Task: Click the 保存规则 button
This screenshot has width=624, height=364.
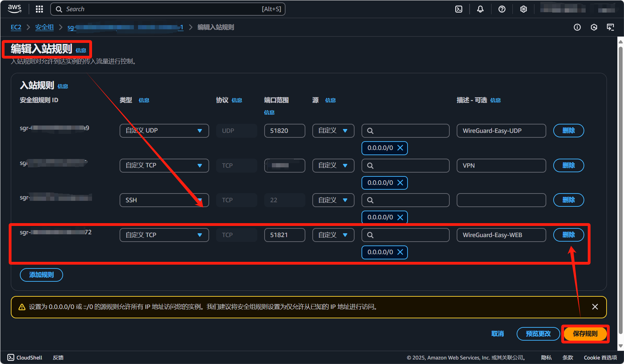Action: coord(585,334)
